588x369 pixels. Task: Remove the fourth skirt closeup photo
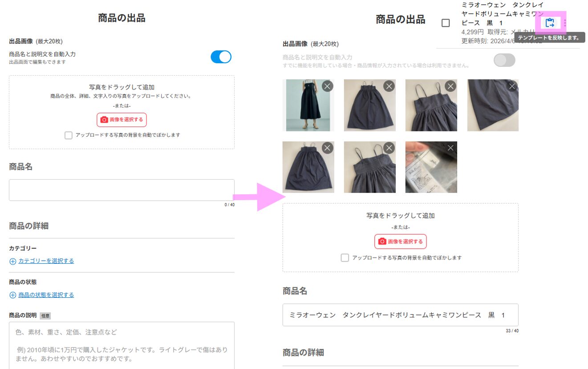tap(512, 86)
